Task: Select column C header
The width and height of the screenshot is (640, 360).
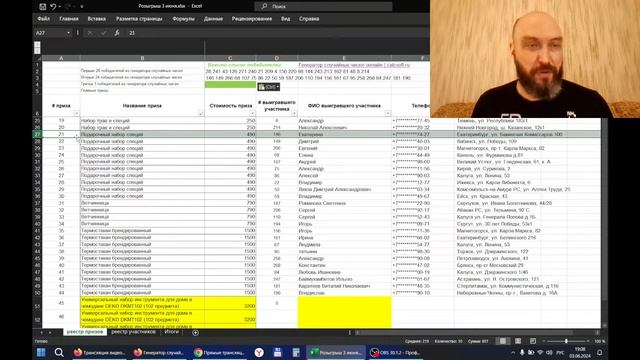Action: 230,58
